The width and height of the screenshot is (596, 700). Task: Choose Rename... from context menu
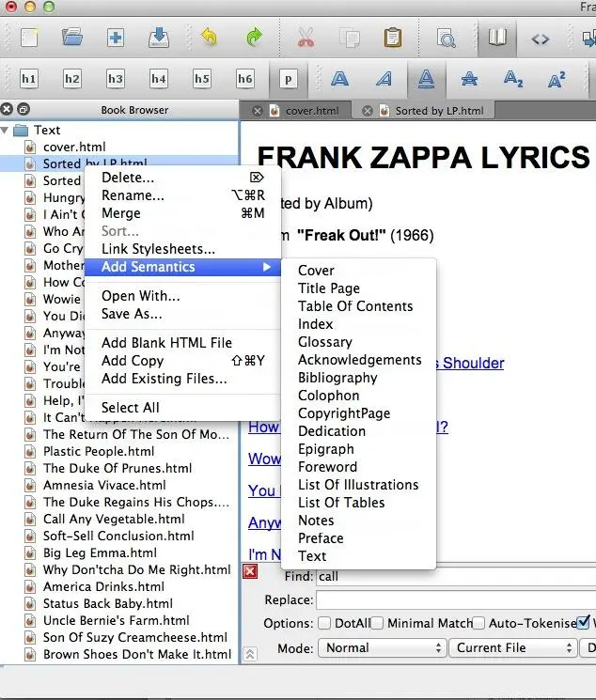coord(182,195)
